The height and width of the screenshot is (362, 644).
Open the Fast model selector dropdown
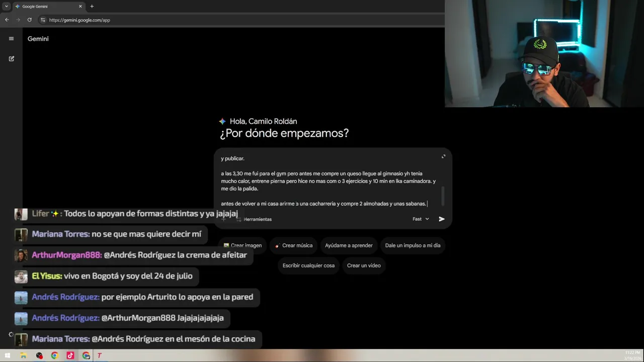[421, 219]
